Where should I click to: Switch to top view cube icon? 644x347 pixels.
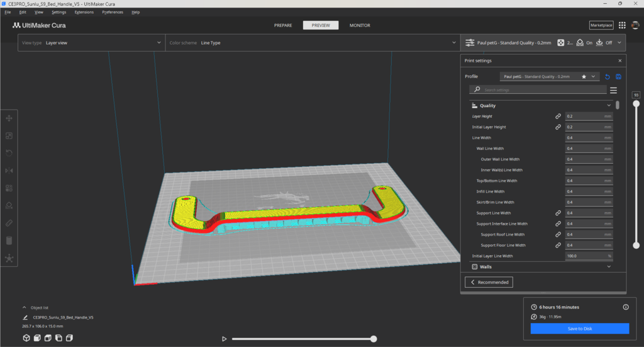point(48,338)
